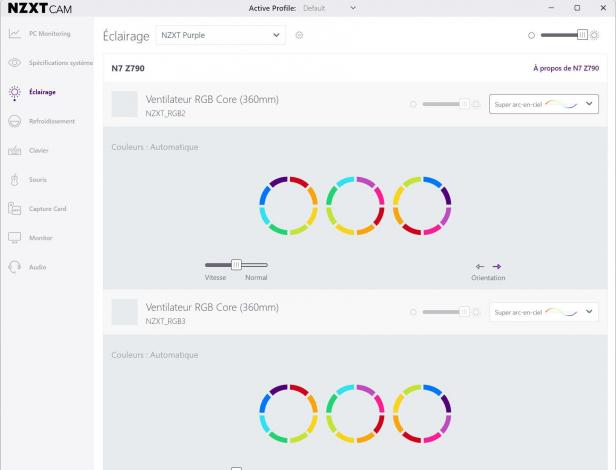This screenshot has width=616, height=470.
Task: Open NZXT_RGB2 Super arc-en-ciel effect dropdown
Action: point(543,104)
